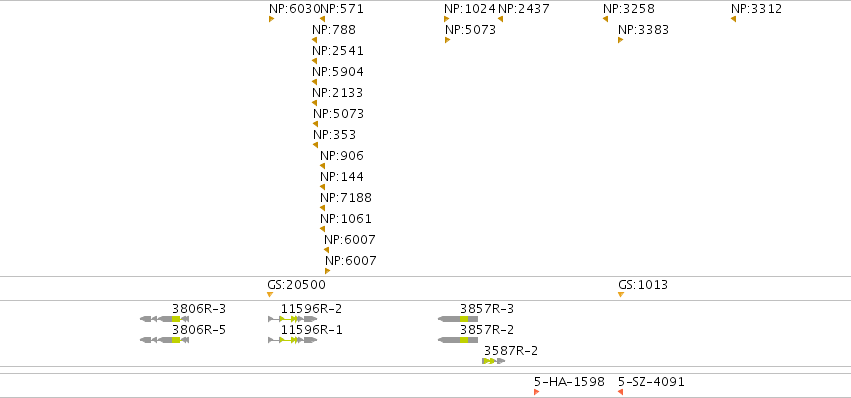Click the NP:3383 marker
The width and height of the screenshot is (851, 398).
coord(620,40)
